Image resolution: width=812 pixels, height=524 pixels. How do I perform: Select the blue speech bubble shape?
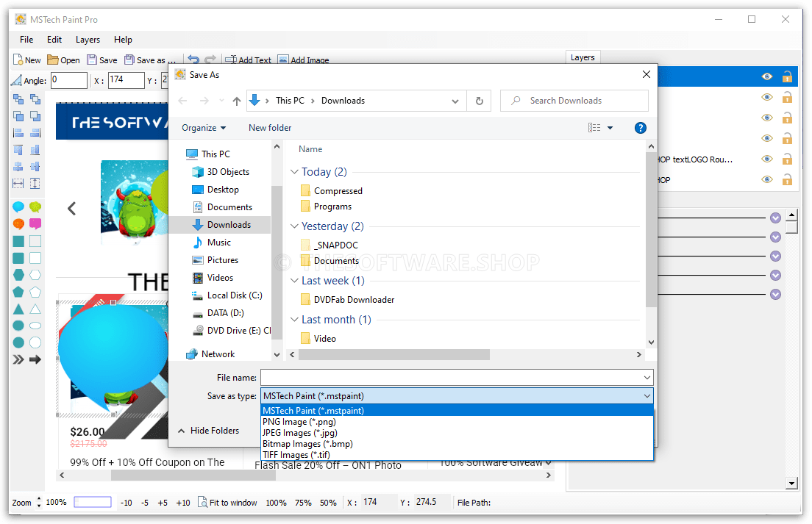pos(18,208)
